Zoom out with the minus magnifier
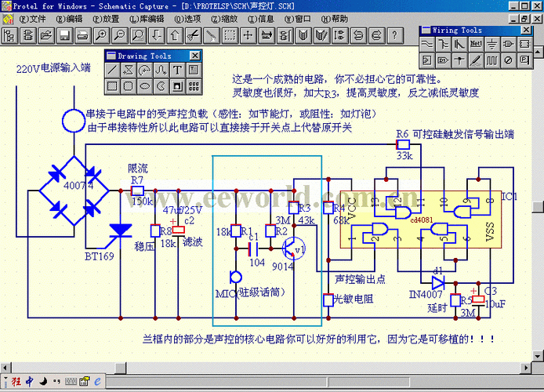The height and width of the screenshot is (392, 544). click(120, 35)
